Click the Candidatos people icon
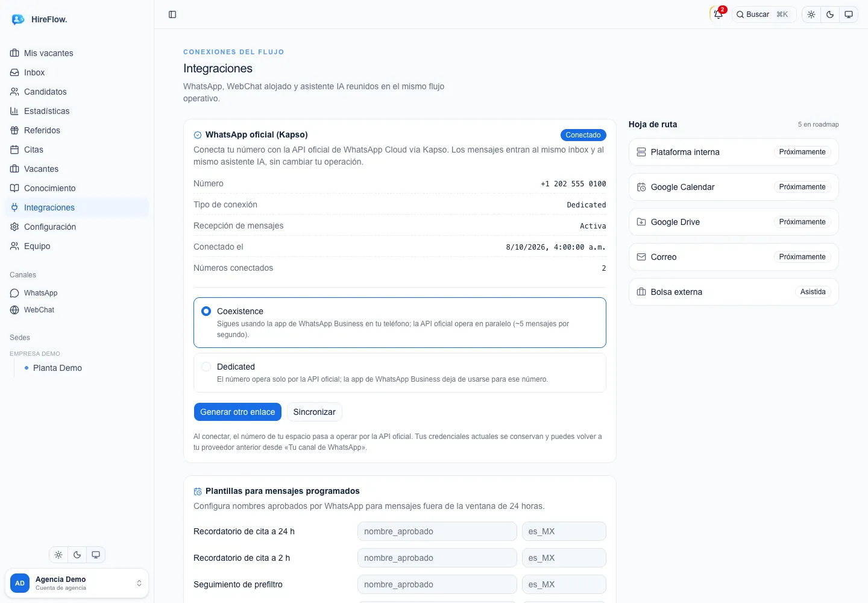This screenshot has height=603, width=868. click(x=14, y=92)
